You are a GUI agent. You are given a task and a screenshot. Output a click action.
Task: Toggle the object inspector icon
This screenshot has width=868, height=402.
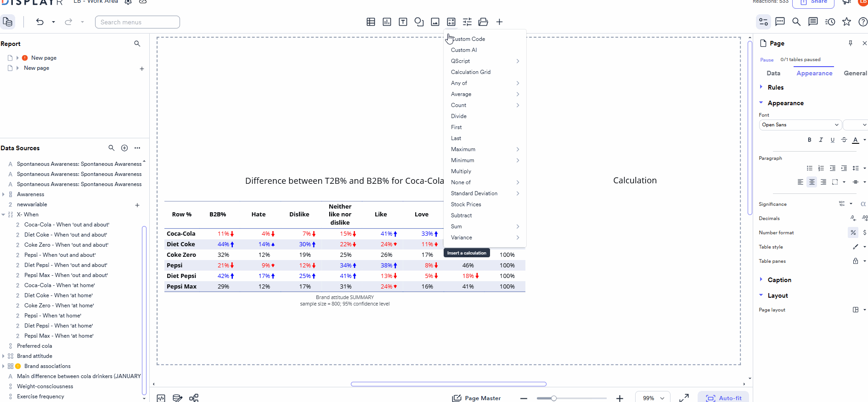click(763, 22)
